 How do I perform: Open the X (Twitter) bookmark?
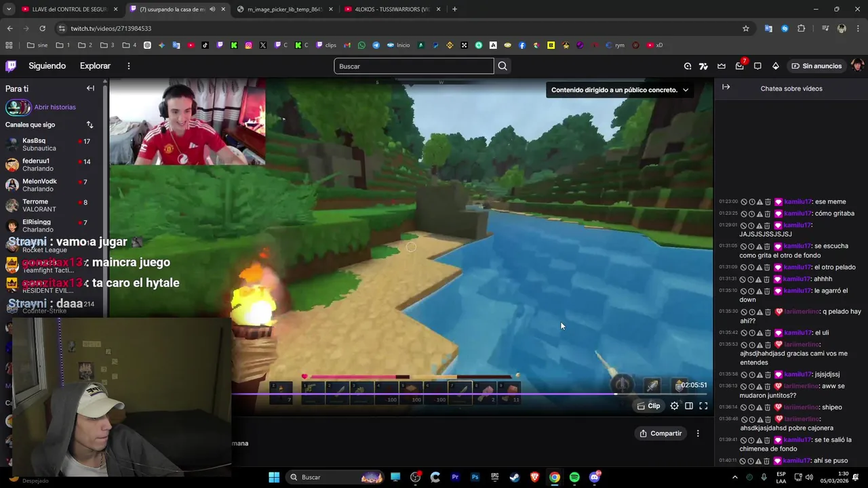pos(262,45)
